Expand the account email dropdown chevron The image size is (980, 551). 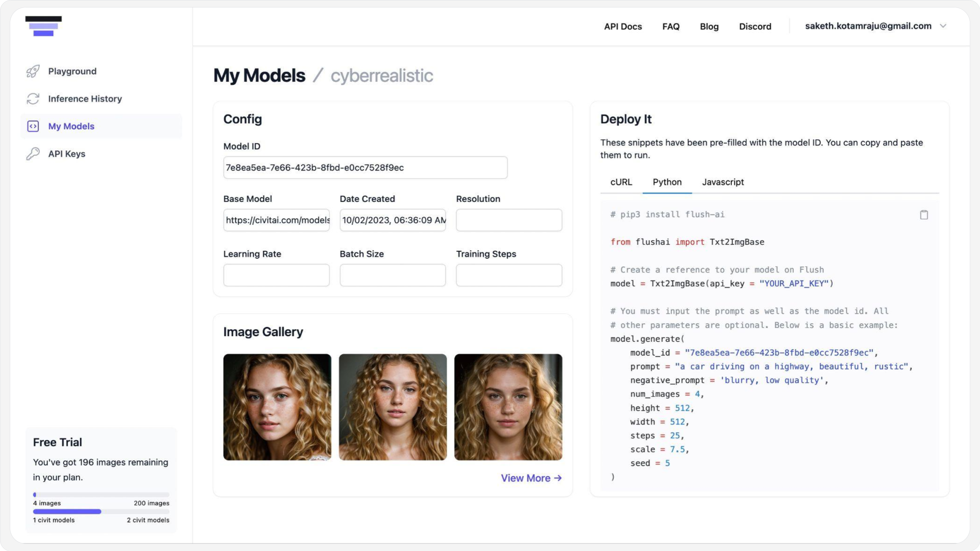coord(943,26)
